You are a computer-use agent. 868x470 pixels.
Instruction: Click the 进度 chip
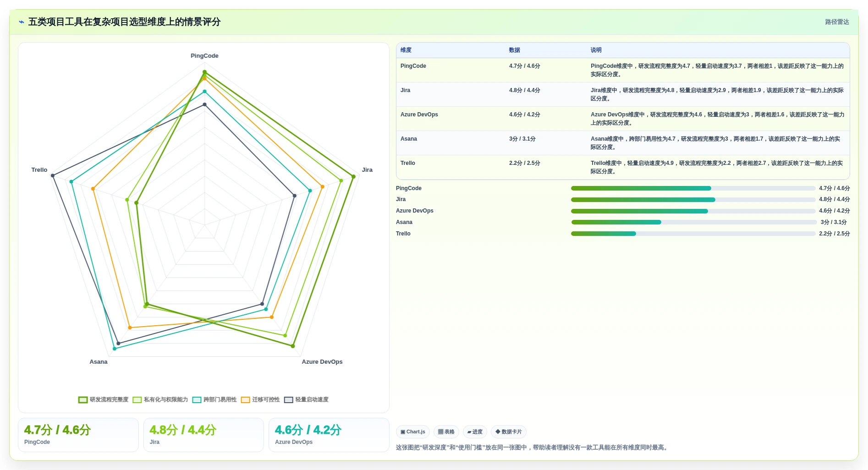pyautogui.click(x=475, y=432)
